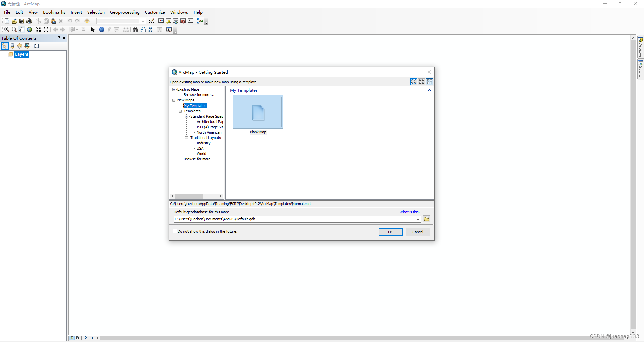Open the Bookmarks menu
This screenshot has width=644, height=342.
tap(54, 12)
